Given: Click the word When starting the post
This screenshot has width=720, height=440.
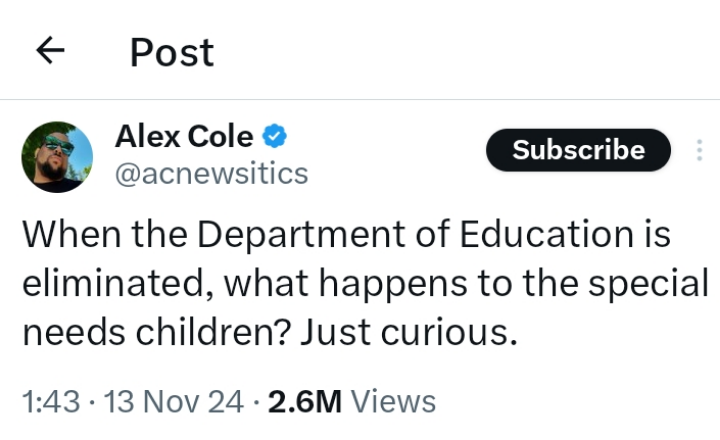Looking at the screenshot, I should pos(72,235).
